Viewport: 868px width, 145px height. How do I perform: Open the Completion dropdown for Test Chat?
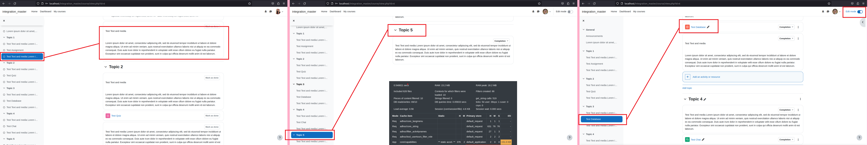point(786,139)
